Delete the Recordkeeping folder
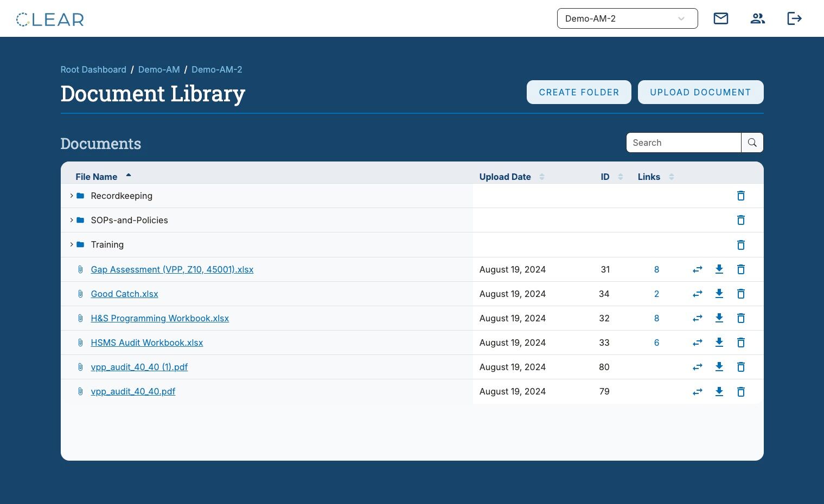The width and height of the screenshot is (824, 504). click(741, 196)
